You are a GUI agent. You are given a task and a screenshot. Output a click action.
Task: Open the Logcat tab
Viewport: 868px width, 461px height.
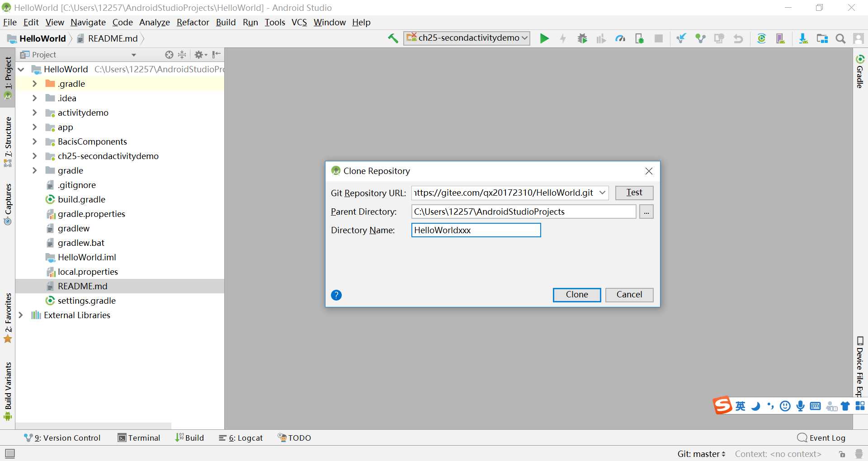241,437
